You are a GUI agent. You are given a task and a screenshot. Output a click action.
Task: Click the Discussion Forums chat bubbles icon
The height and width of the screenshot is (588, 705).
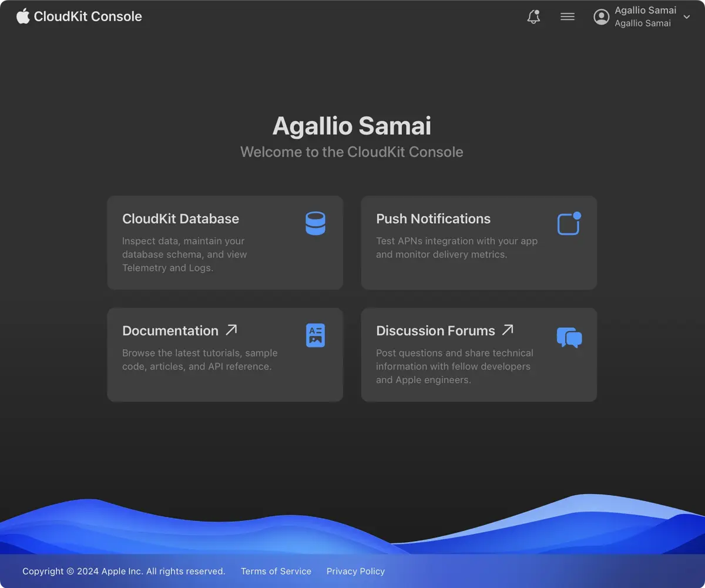tap(569, 337)
